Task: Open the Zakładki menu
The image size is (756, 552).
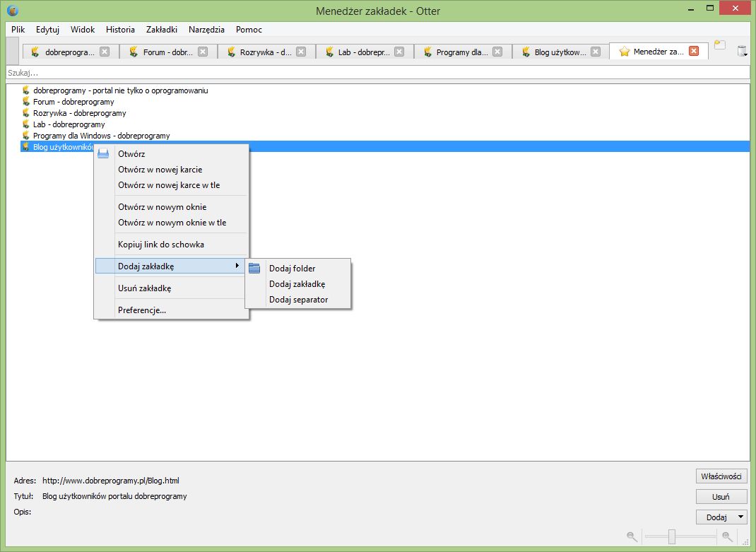Action: [162, 30]
